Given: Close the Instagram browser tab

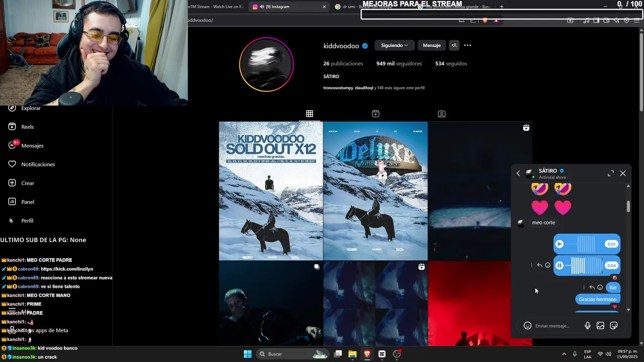Looking at the screenshot, I should pos(324,7).
